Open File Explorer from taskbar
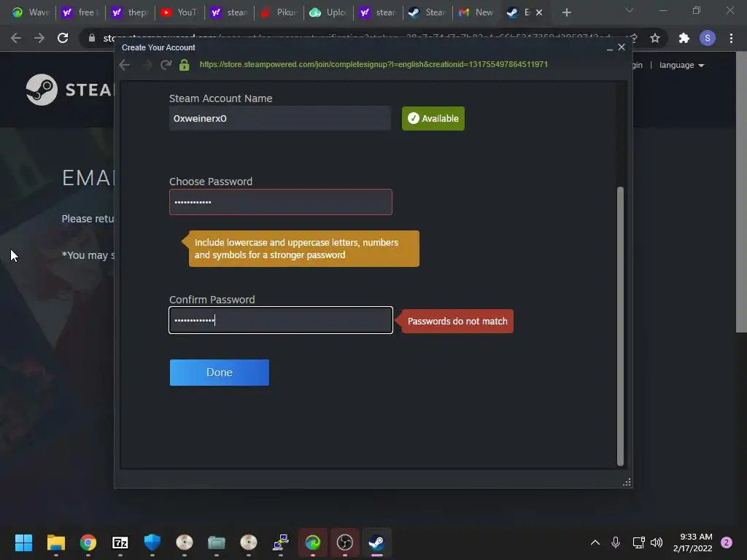This screenshot has height=560, width=747. [55, 542]
